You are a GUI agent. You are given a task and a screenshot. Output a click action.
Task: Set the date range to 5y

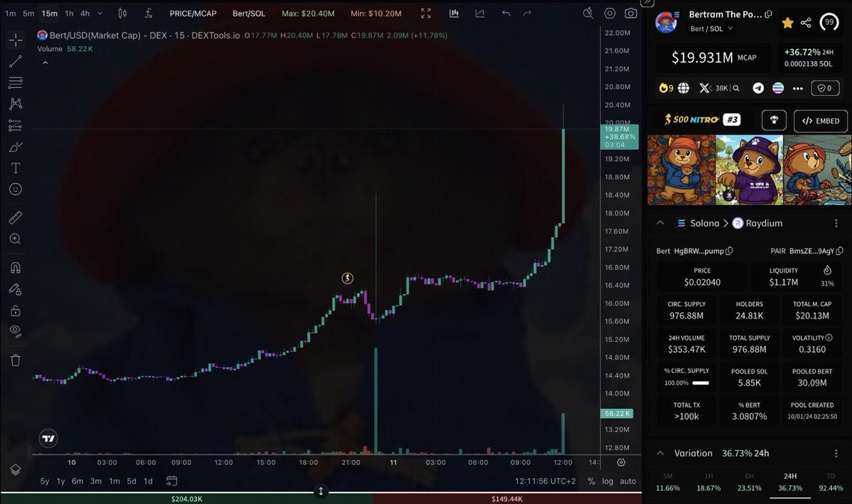(45, 481)
